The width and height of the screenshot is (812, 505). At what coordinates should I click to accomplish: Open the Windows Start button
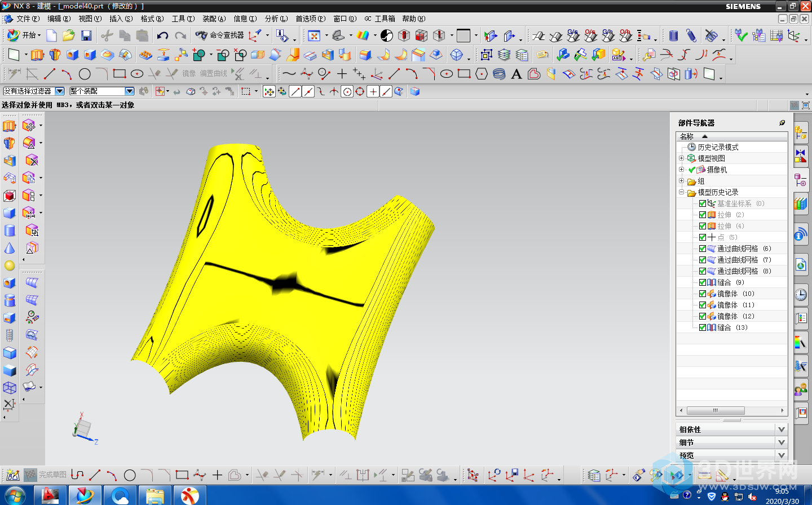(x=15, y=496)
